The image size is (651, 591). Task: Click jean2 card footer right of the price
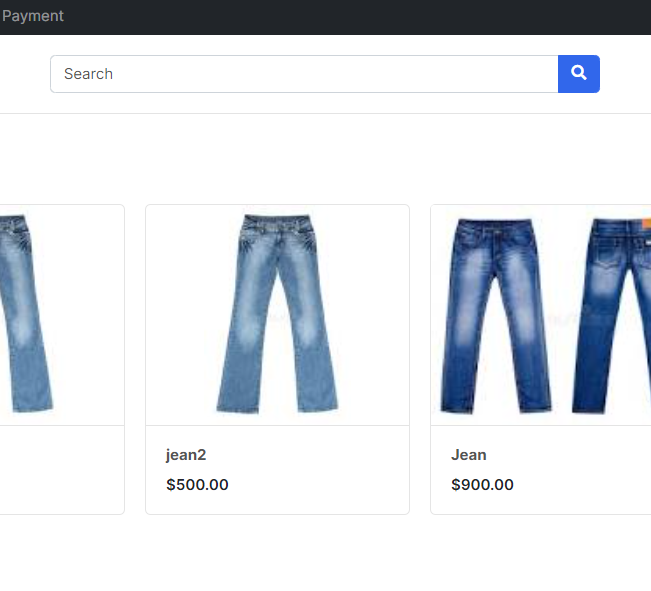[x=330, y=485]
